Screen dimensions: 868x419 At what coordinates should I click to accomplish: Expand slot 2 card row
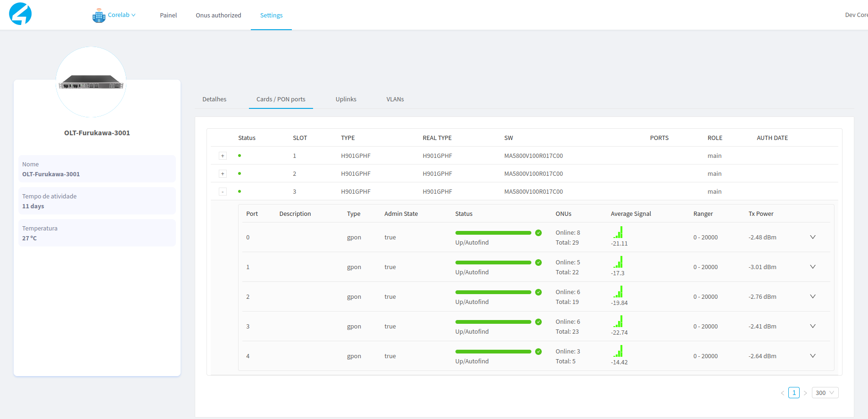click(x=223, y=174)
